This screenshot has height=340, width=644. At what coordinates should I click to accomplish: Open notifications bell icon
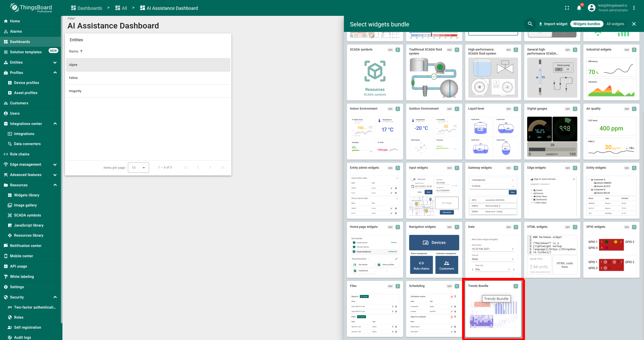[x=579, y=8]
